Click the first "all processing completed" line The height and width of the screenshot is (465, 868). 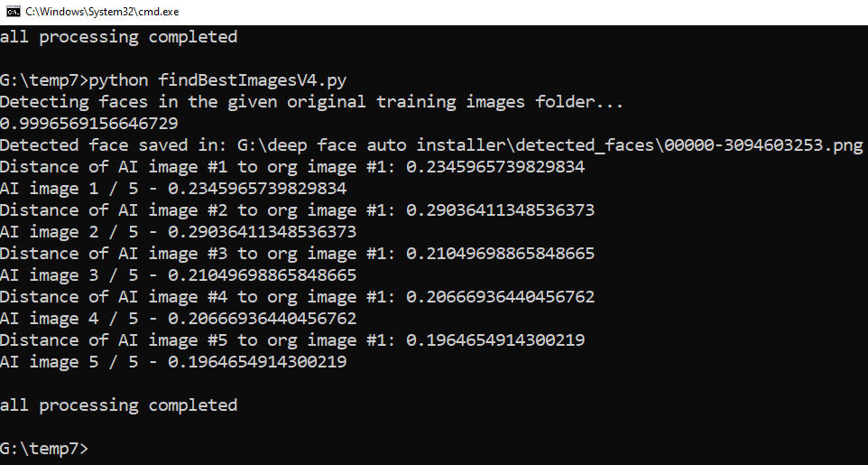pyautogui.click(x=118, y=37)
